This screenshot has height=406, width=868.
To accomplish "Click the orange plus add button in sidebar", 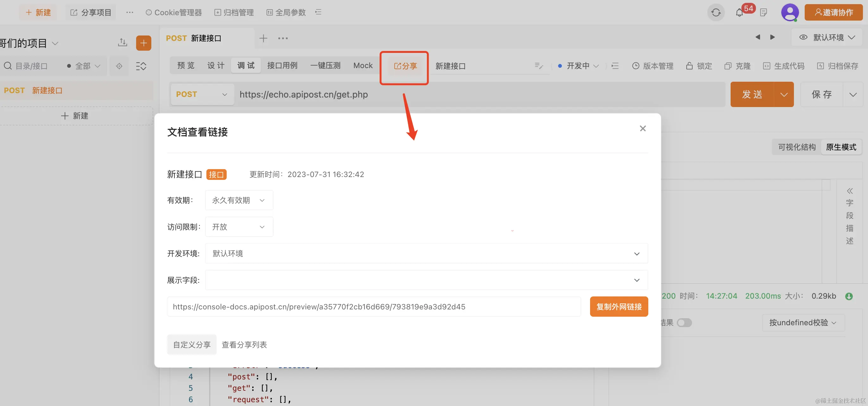I will (143, 43).
